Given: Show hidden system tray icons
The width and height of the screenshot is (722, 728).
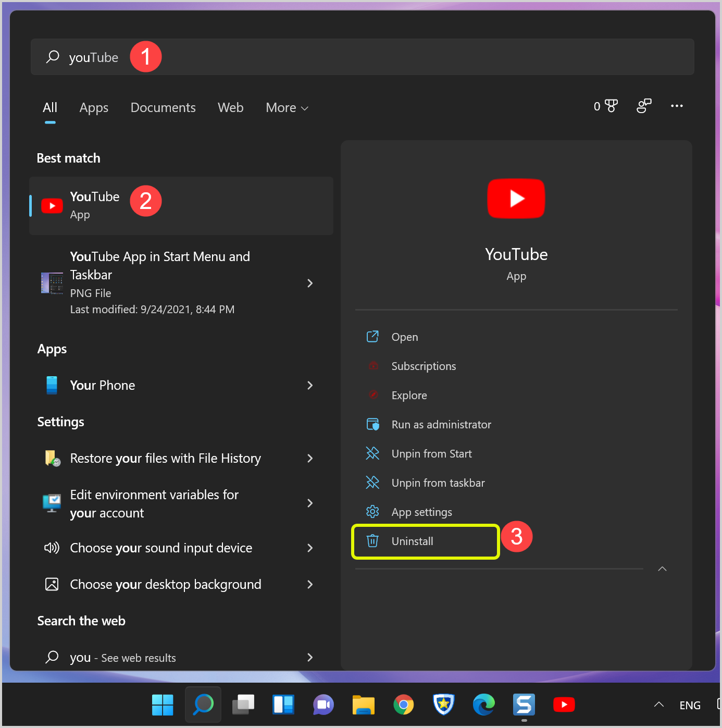Looking at the screenshot, I should tap(658, 705).
